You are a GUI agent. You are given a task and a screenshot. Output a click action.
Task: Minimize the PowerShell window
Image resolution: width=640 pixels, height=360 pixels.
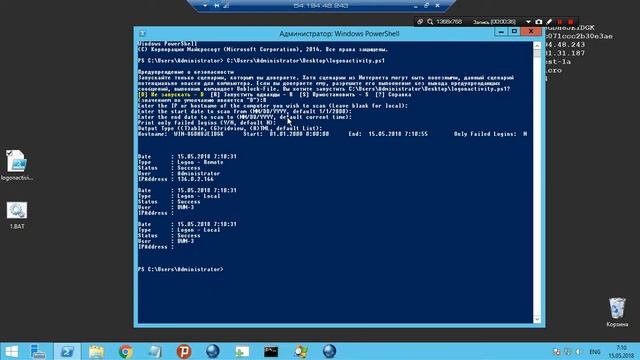click(x=501, y=31)
